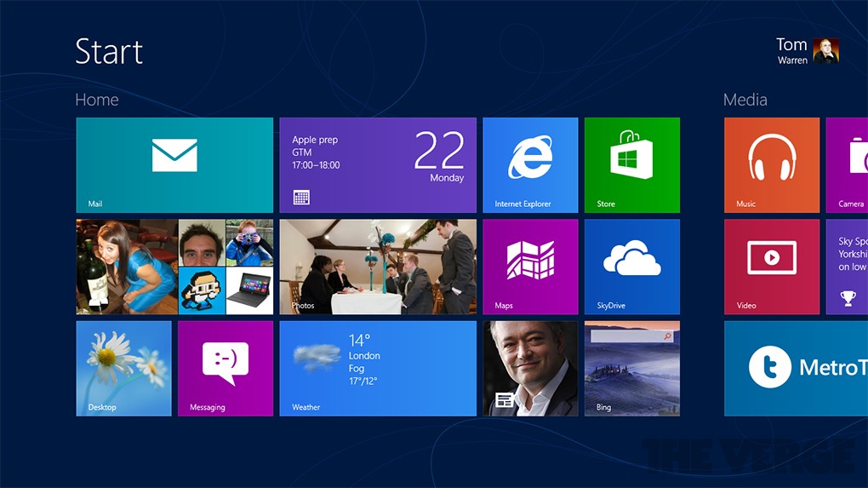
Task: Launch the Music headphones tile
Action: click(771, 165)
